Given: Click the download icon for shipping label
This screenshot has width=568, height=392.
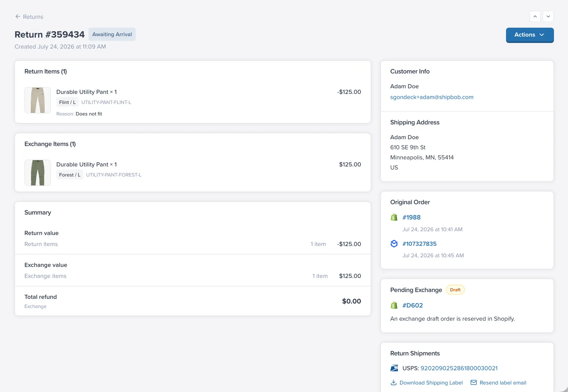Looking at the screenshot, I should [393, 382].
